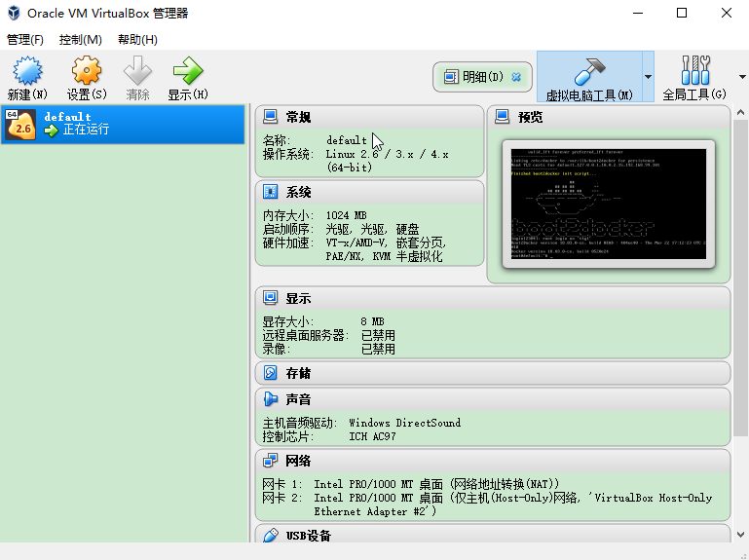Click the Network (网络) section icon
The image size is (749, 560).
pyautogui.click(x=271, y=461)
